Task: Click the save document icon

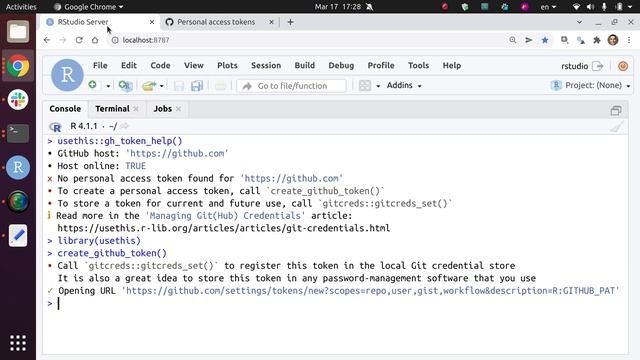Action: pyautogui.click(x=179, y=86)
